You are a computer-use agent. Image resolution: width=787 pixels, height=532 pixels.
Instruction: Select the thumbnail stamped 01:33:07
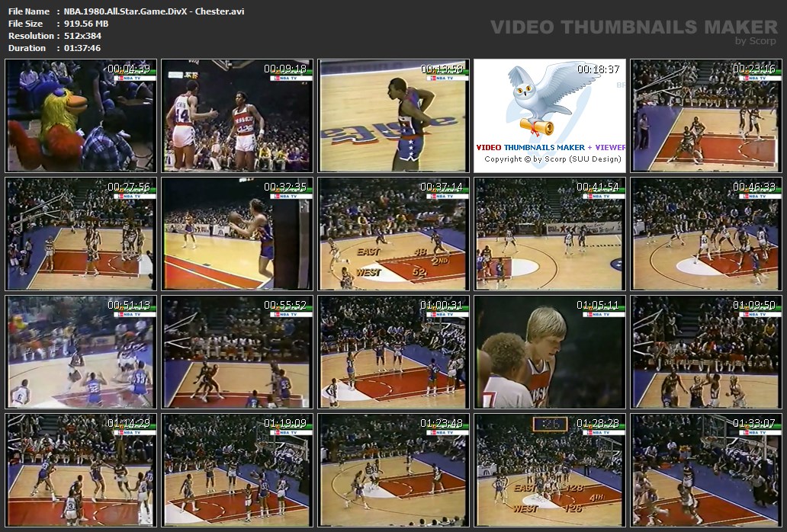pos(706,470)
